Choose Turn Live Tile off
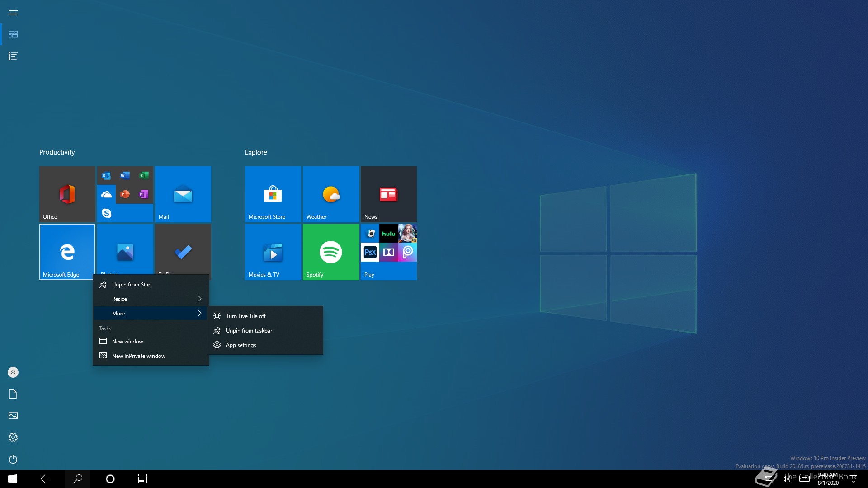Screen dimensions: 868x488 click(265, 316)
